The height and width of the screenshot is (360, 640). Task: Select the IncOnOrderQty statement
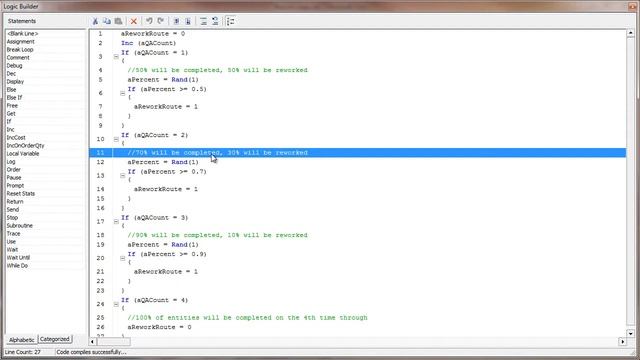point(25,146)
